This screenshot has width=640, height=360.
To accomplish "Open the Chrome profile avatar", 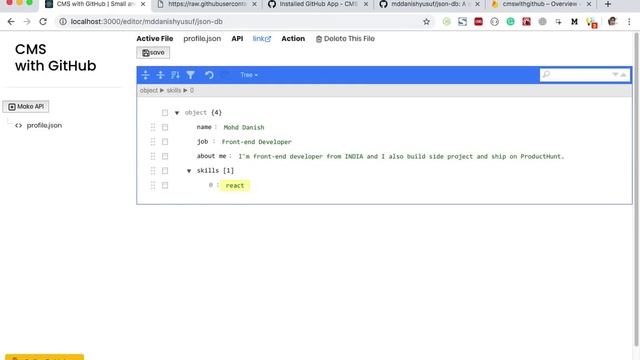I will 612,22.
